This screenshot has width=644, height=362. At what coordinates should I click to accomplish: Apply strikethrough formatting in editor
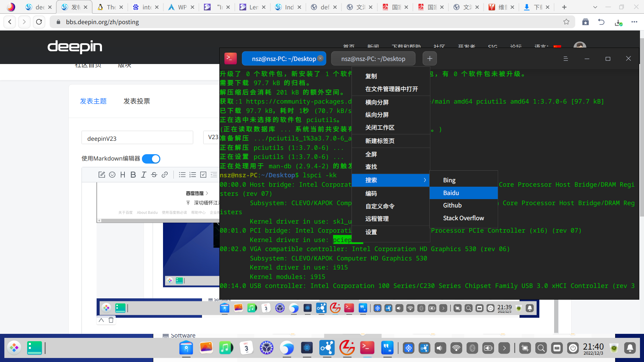154,175
